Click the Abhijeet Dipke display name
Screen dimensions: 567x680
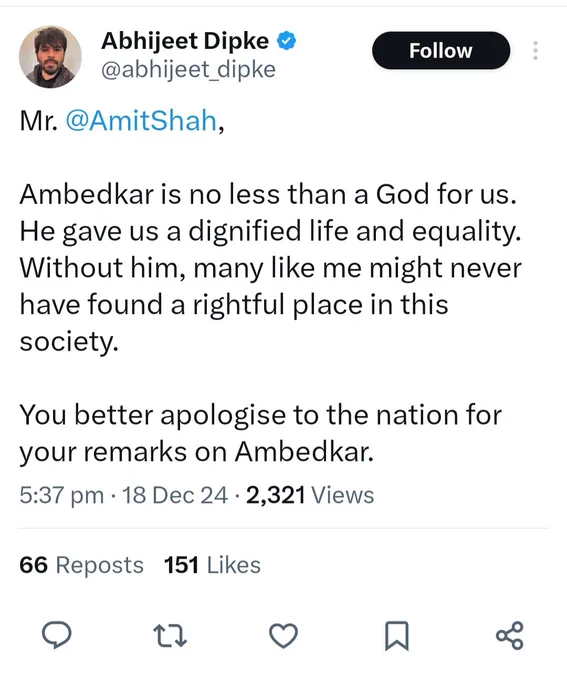(185, 41)
